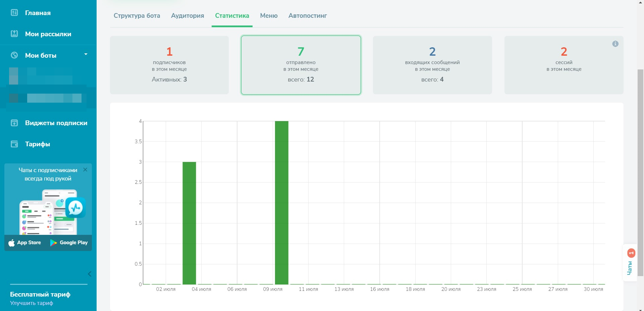Collapse the sidebar with chevron arrow
Screen dimensions: 644x311
[89, 274]
